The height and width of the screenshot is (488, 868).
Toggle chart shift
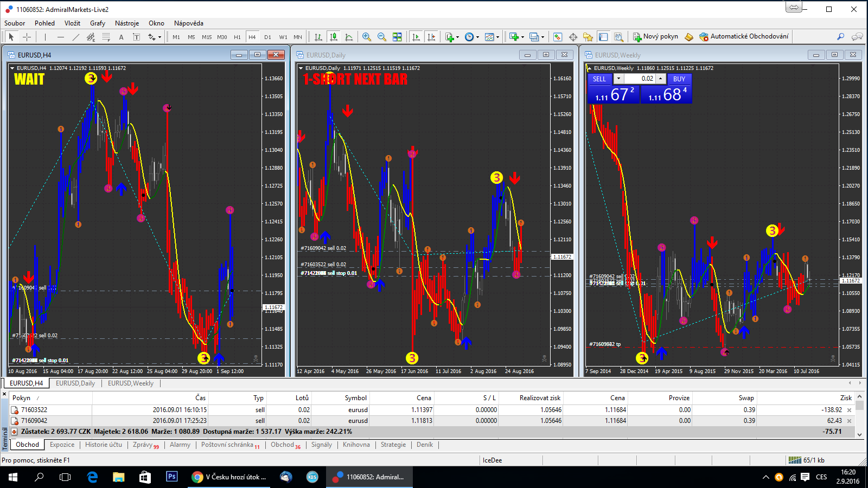tap(431, 37)
